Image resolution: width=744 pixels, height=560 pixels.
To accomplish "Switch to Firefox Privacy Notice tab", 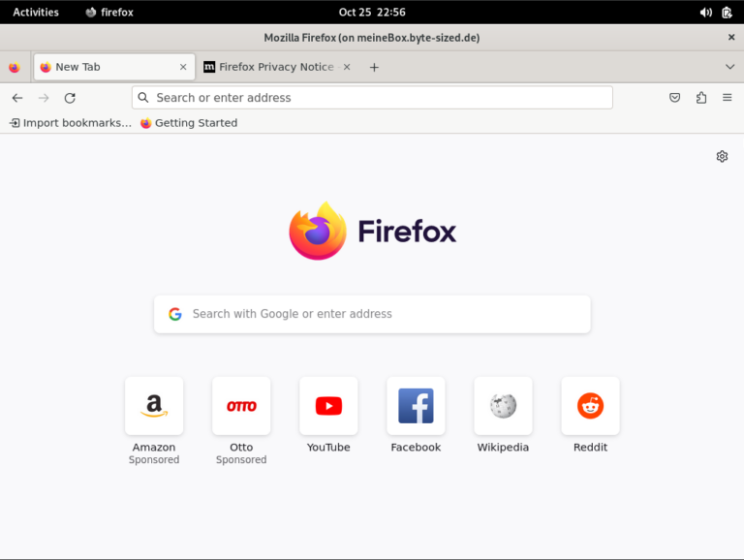I will tap(275, 67).
